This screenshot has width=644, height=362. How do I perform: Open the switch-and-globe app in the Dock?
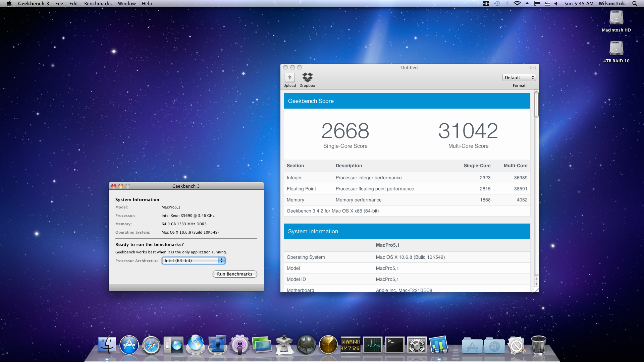click(x=173, y=345)
